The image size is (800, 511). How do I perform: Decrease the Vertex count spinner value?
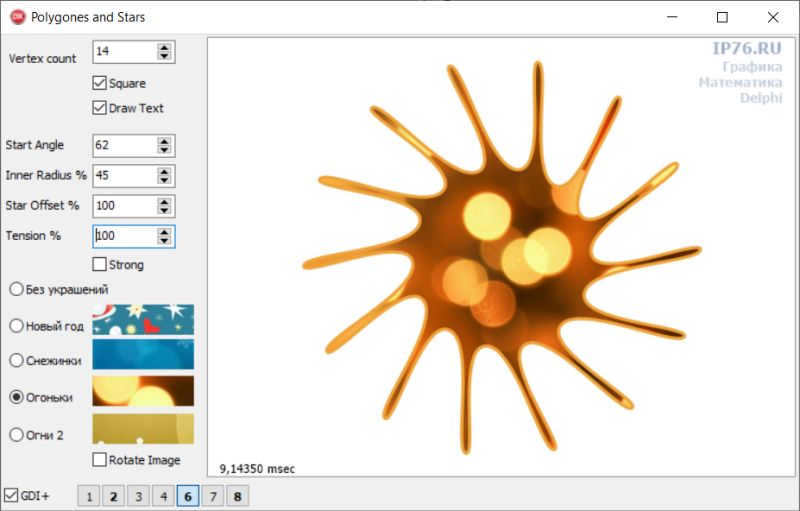point(164,56)
